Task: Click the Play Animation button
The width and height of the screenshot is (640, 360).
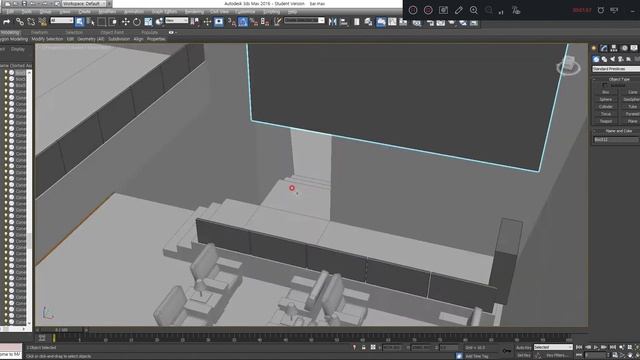Action: click(596, 347)
